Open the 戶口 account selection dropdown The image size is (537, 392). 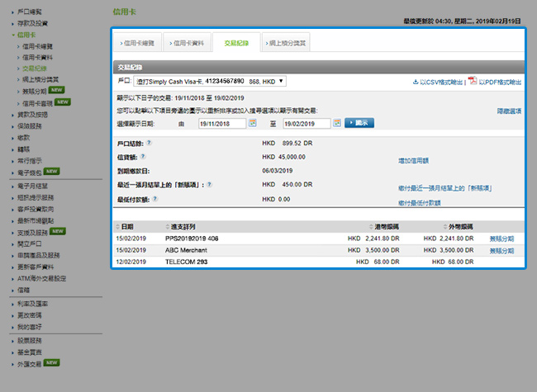210,81
